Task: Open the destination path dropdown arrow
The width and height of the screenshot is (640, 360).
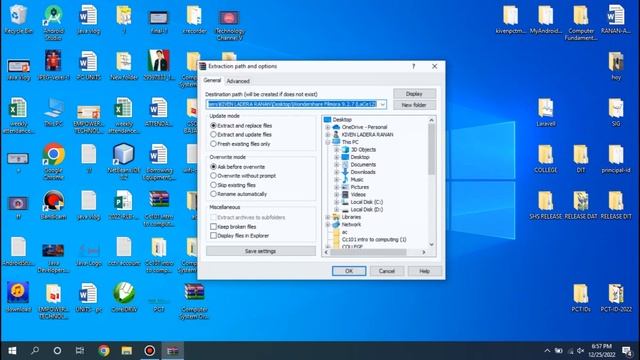Action: tap(382, 104)
